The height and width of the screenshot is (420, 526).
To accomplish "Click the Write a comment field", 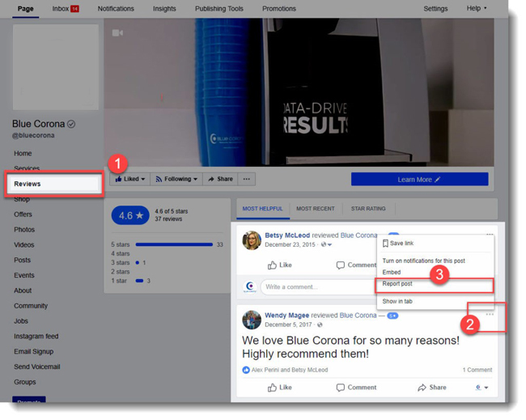I will [x=317, y=287].
